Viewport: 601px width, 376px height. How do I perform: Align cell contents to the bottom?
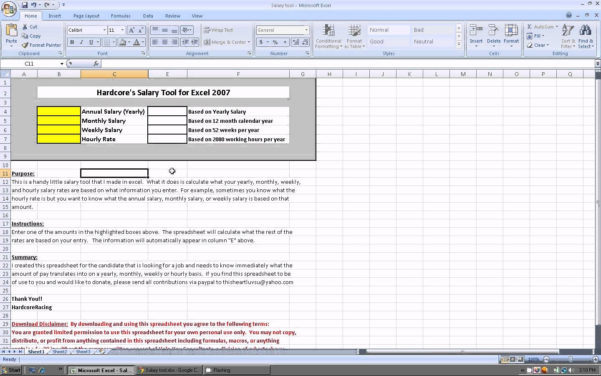pos(174,30)
